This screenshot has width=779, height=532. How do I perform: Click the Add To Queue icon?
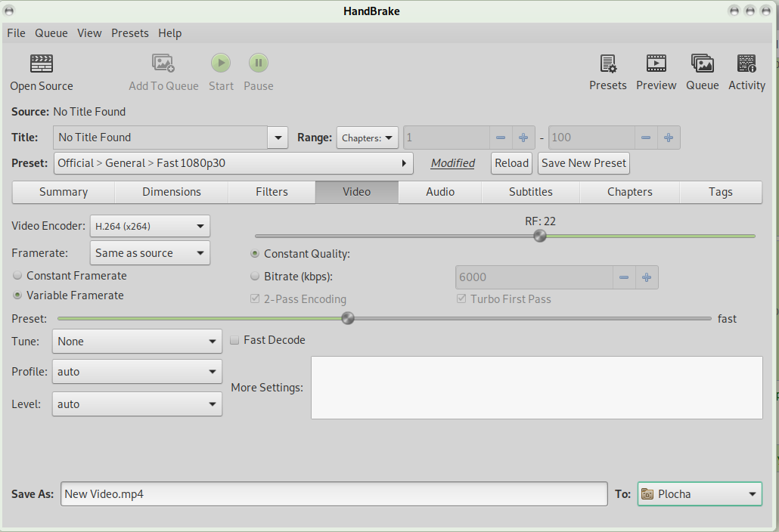pos(163,63)
